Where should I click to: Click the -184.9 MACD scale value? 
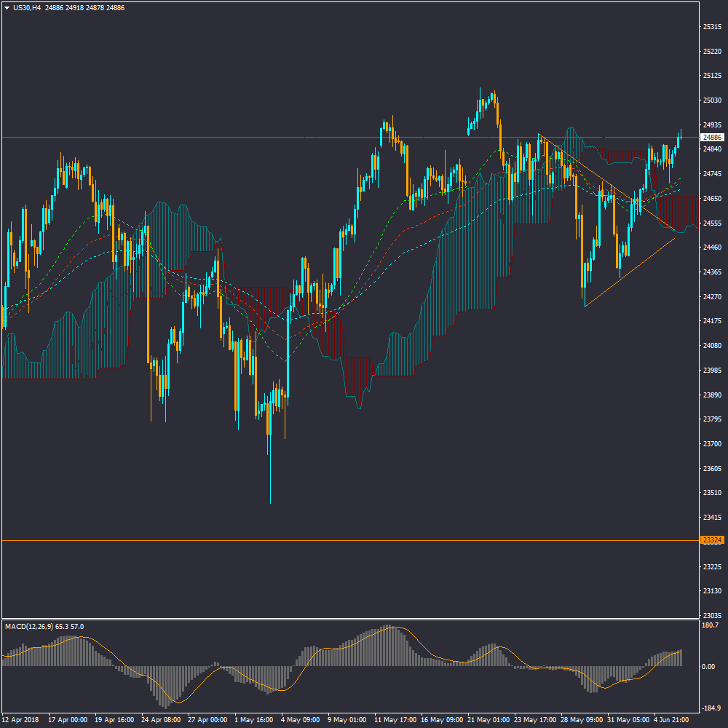click(x=711, y=708)
